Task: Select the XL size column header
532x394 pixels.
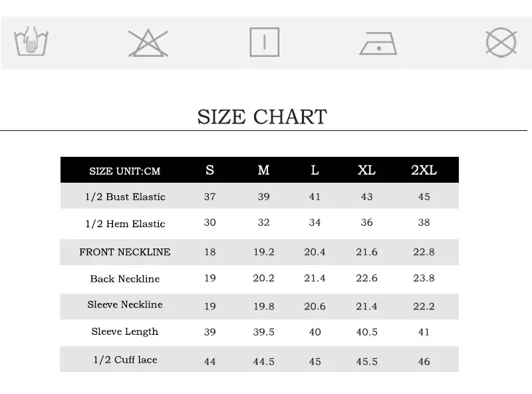Action: click(x=366, y=170)
